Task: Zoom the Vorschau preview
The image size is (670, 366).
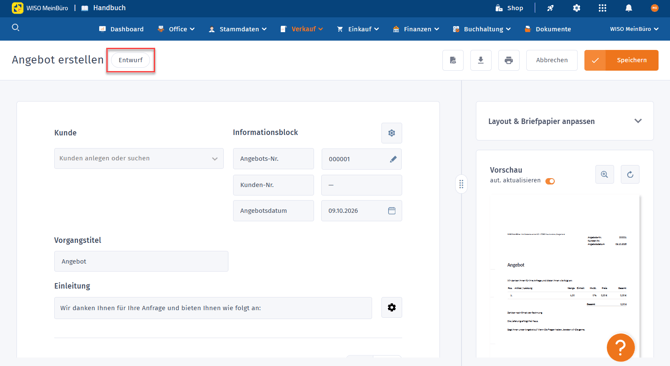Action: click(x=604, y=175)
